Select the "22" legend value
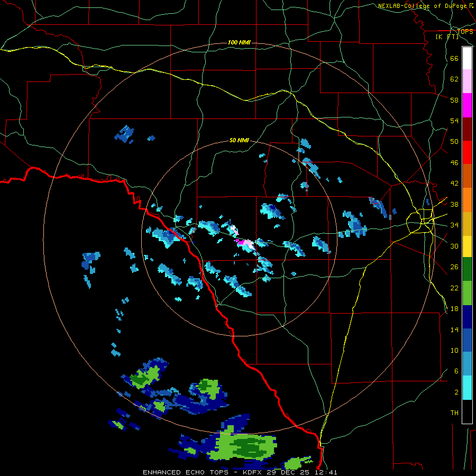The image size is (476, 476). click(454, 288)
